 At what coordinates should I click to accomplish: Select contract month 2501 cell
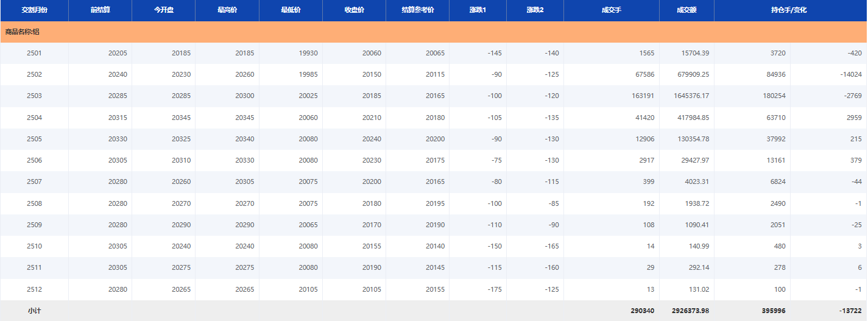pyautogui.click(x=34, y=53)
